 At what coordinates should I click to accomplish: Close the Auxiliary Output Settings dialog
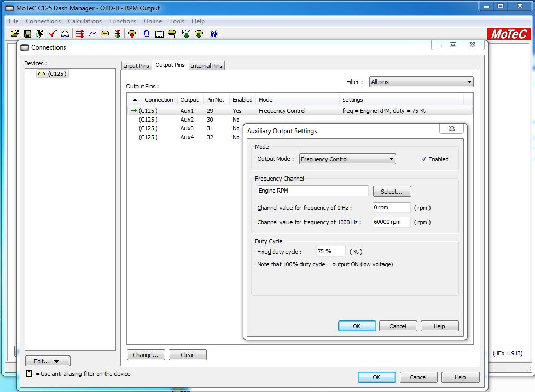click(452, 128)
